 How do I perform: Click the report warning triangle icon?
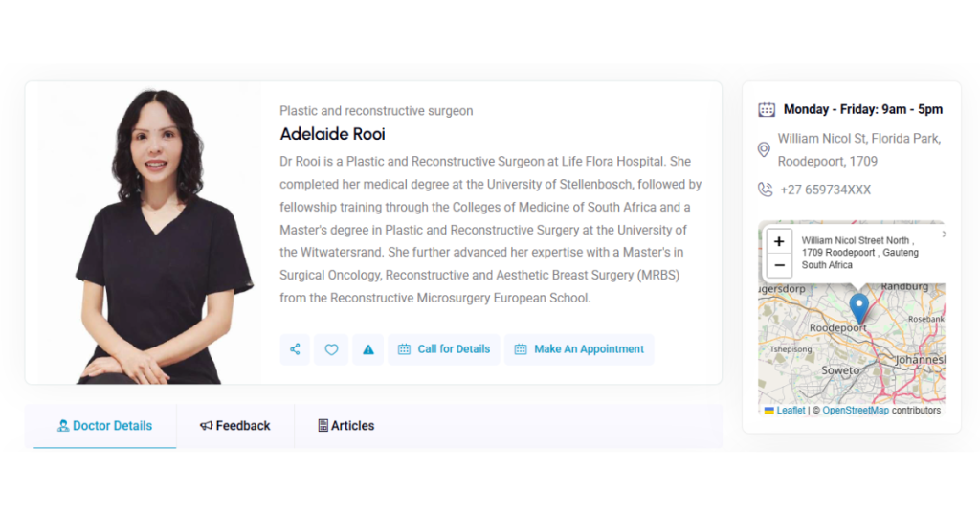point(368,349)
